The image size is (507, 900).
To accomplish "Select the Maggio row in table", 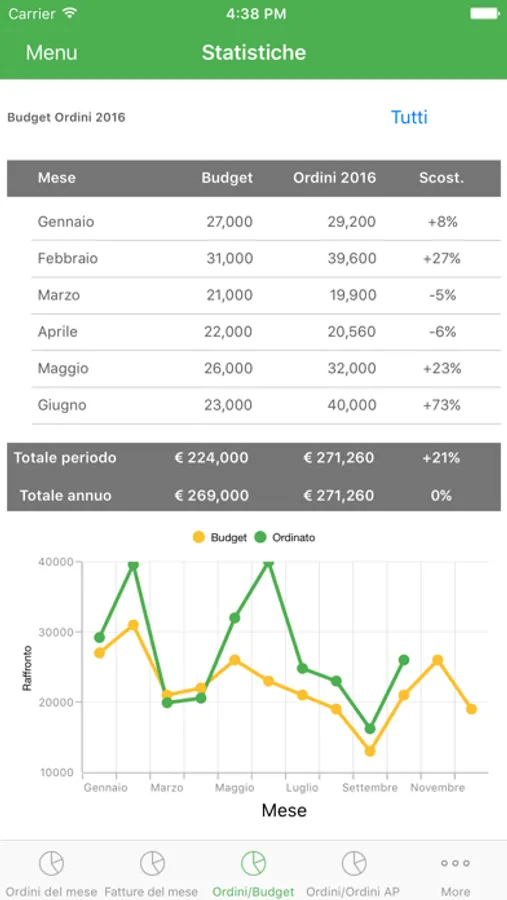I will click(266, 368).
